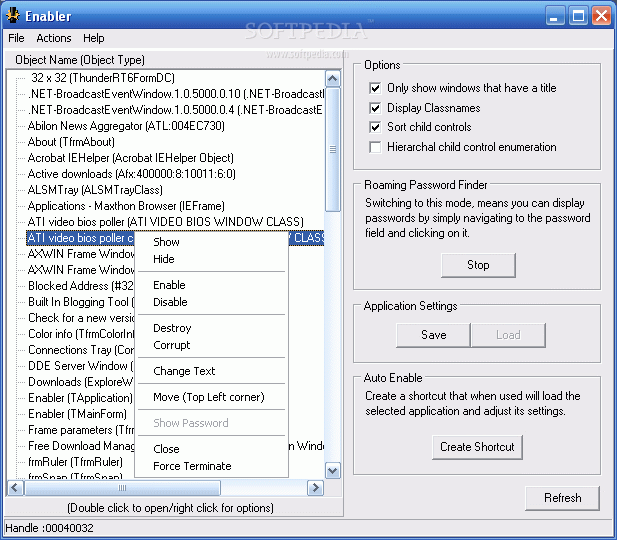Open the Help menu

(x=94, y=38)
